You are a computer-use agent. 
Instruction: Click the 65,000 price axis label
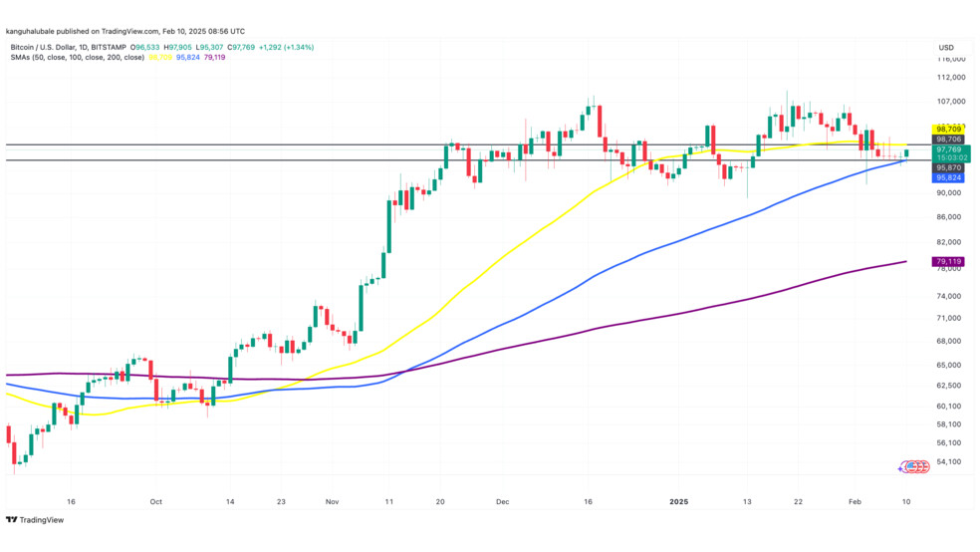tap(949, 365)
